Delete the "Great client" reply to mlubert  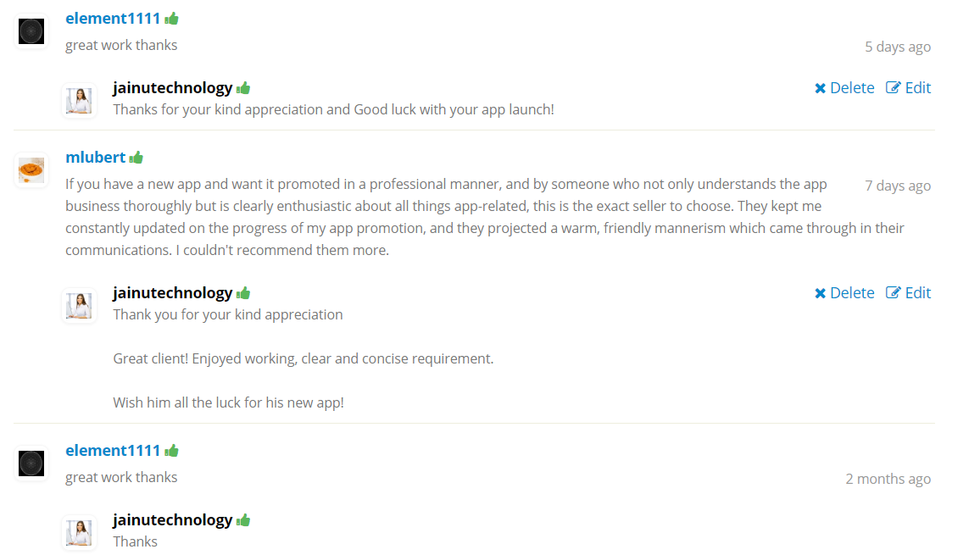pyautogui.click(x=844, y=292)
